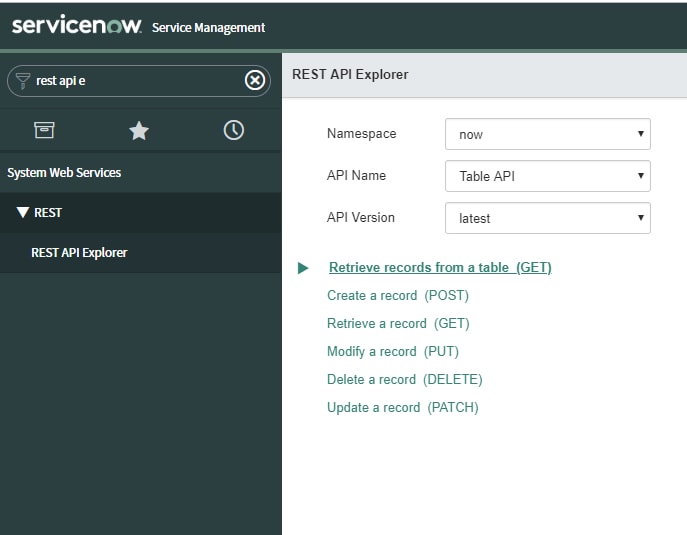Select Update a record (PATCH)
This screenshot has width=687, height=535.
point(403,407)
